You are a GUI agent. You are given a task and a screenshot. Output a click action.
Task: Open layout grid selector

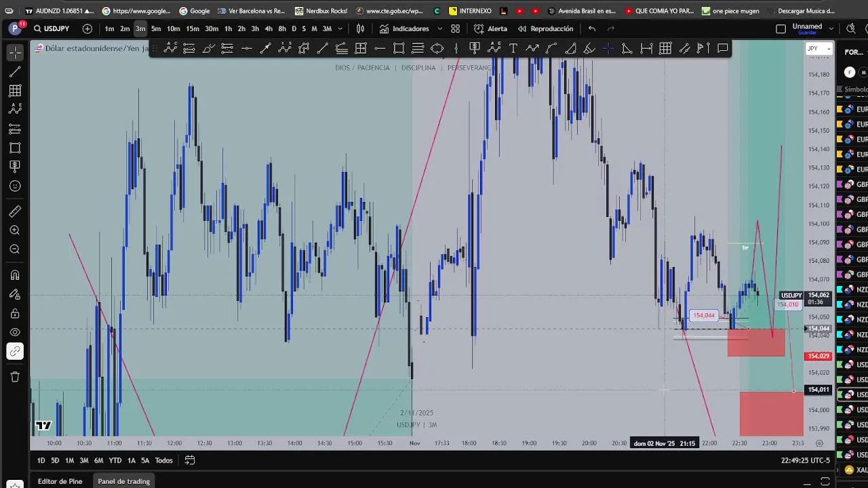(x=456, y=28)
